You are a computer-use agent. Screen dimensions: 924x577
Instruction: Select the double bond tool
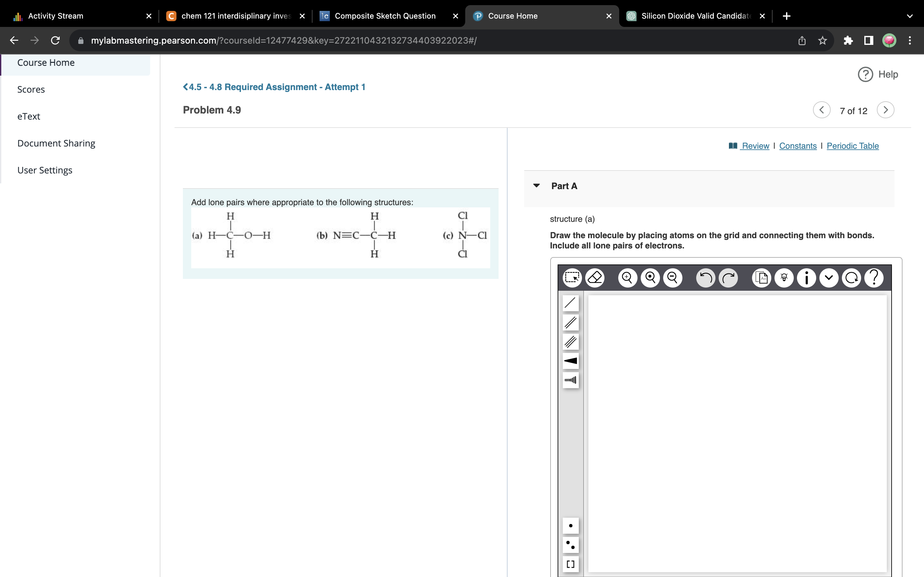point(570,322)
